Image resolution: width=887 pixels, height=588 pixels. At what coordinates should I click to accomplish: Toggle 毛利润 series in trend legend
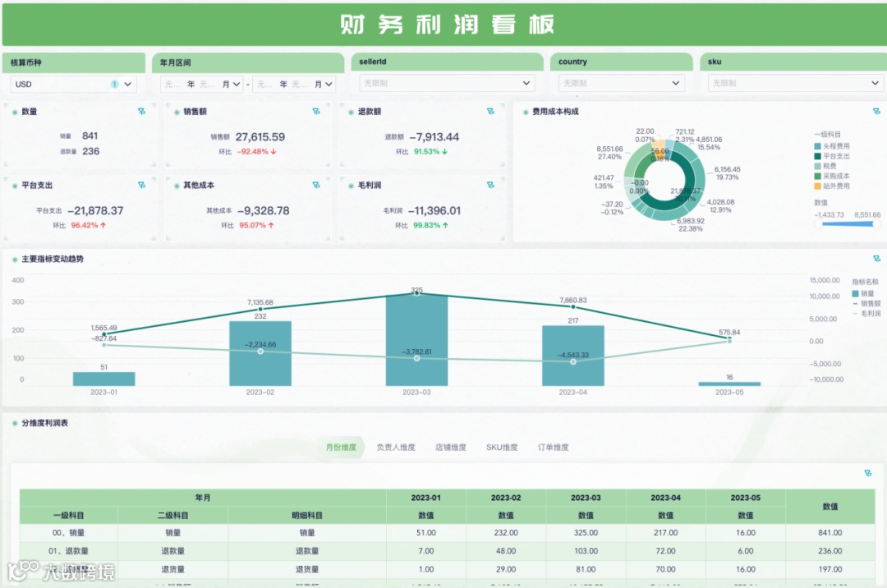[x=866, y=313]
